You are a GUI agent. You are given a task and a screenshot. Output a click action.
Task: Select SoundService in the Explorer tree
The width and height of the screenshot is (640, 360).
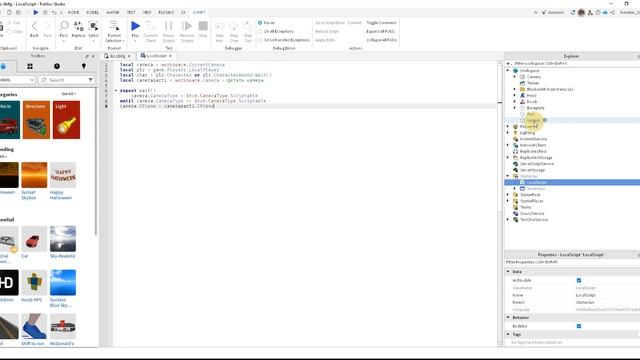tap(532, 213)
